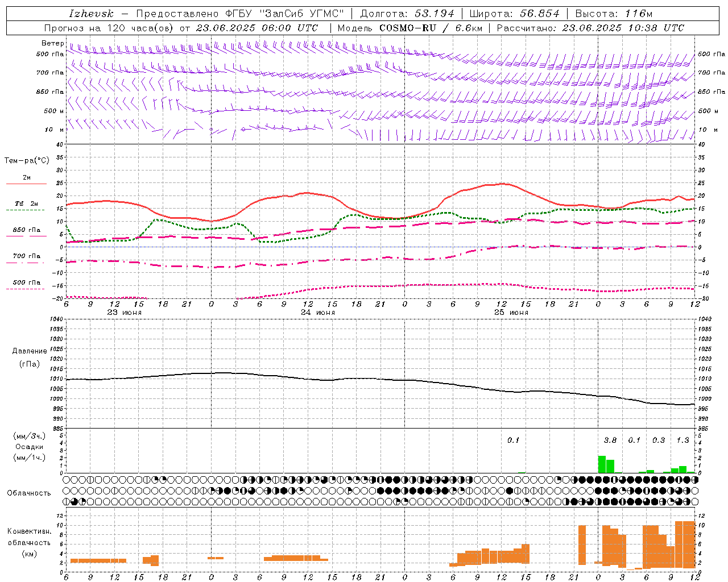728x582 pixels.
Task: Click the right-side '10 м' wind level label
Action: pyautogui.click(x=708, y=130)
